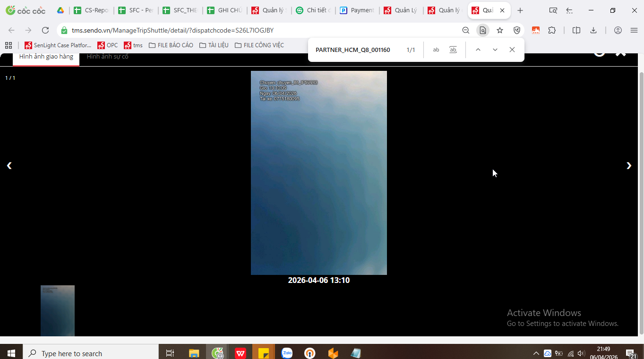The height and width of the screenshot is (359, 644).
Task: Open the browser main menu
Action: coord(634,30)
